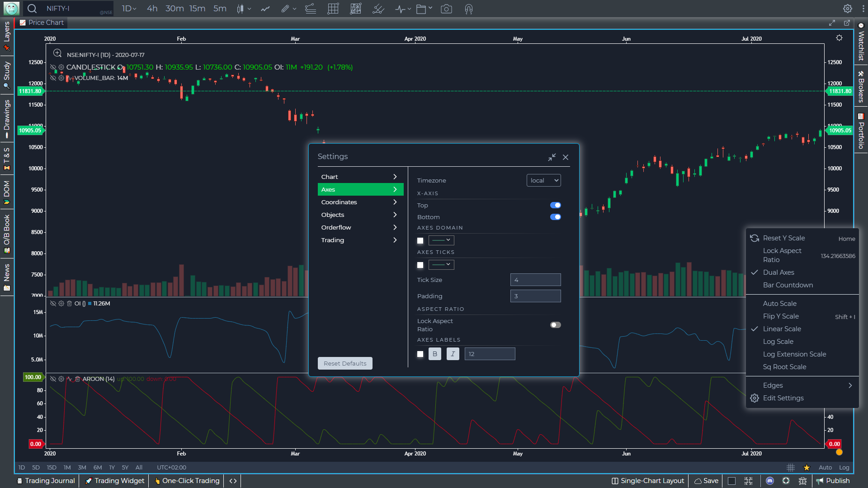Toggle the magnet snap tool
The image size is (868, 488).
point(468,9)
